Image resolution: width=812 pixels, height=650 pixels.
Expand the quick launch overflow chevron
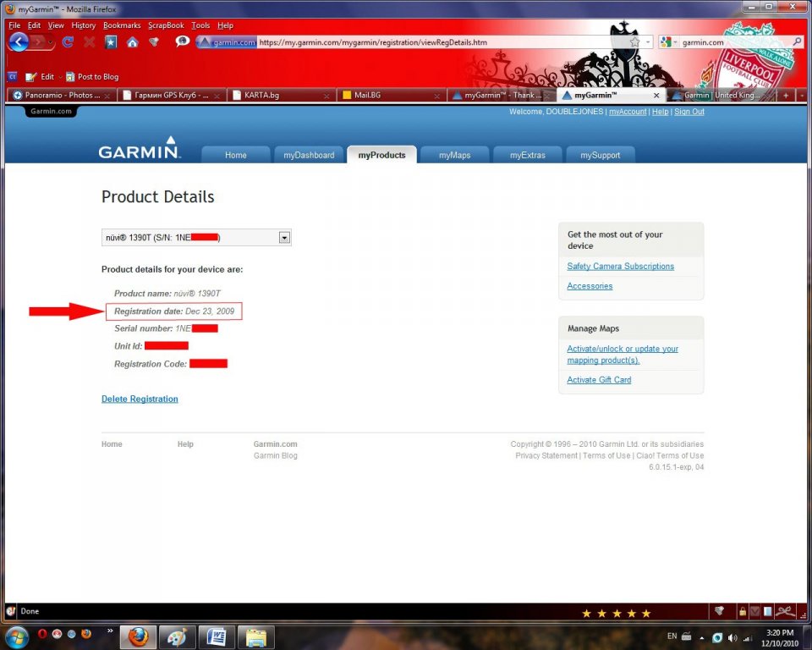[x=110, y=631]
